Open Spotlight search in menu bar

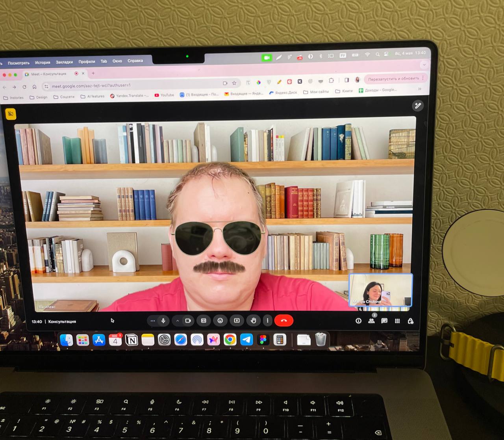(378, 54)
